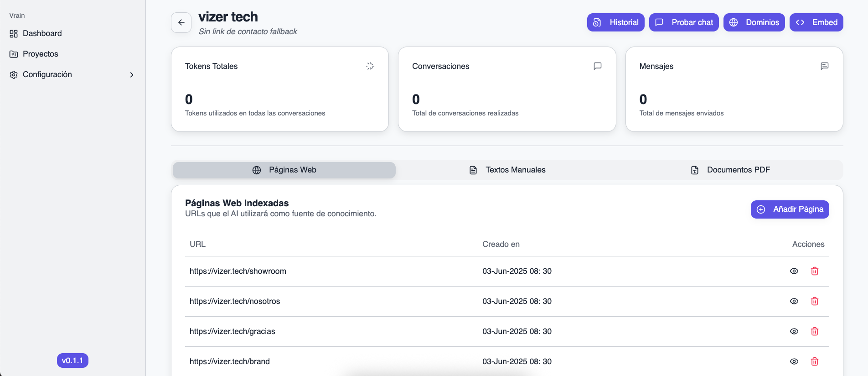Viewport: 868px width, 376px height.
Task: Open the Embed code dialog
Action: 816,22
